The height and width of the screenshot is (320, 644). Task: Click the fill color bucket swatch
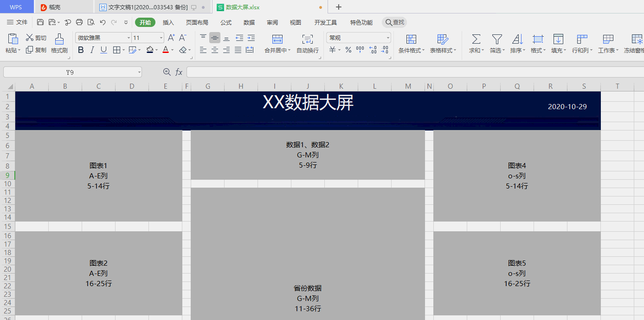[x=149, y=50]
